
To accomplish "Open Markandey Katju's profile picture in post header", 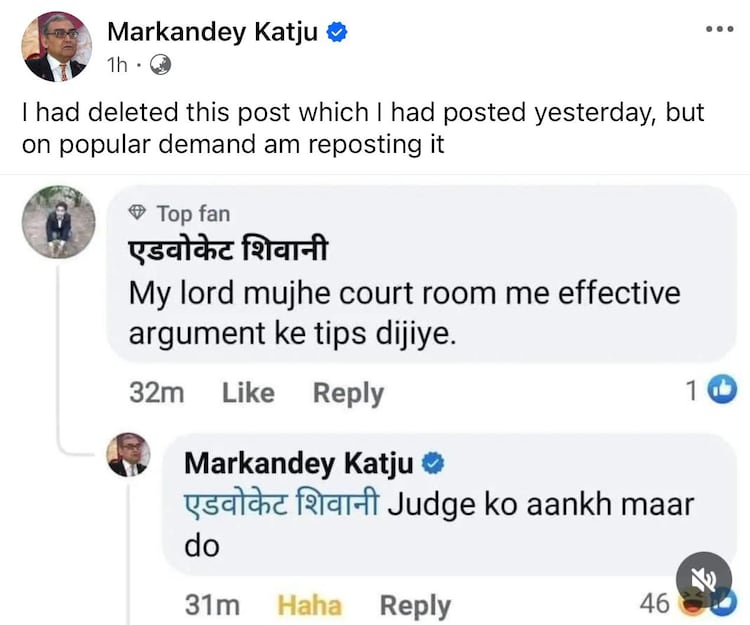I will pos(56,47).
